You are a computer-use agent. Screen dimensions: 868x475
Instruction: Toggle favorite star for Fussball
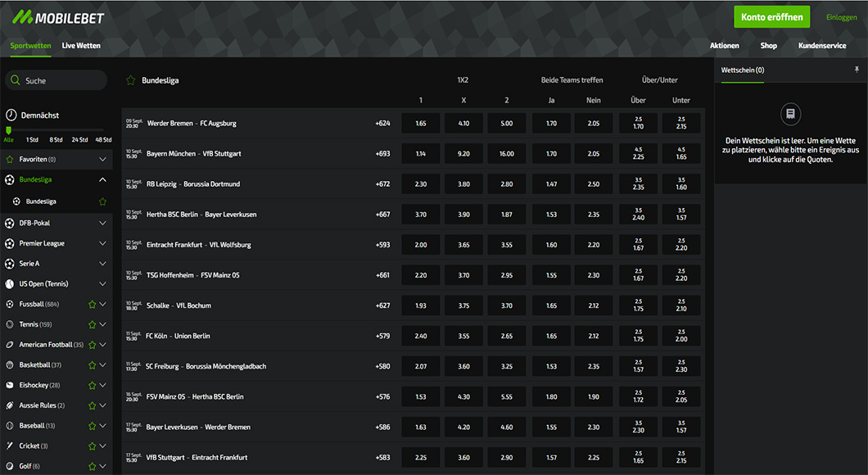93,304
